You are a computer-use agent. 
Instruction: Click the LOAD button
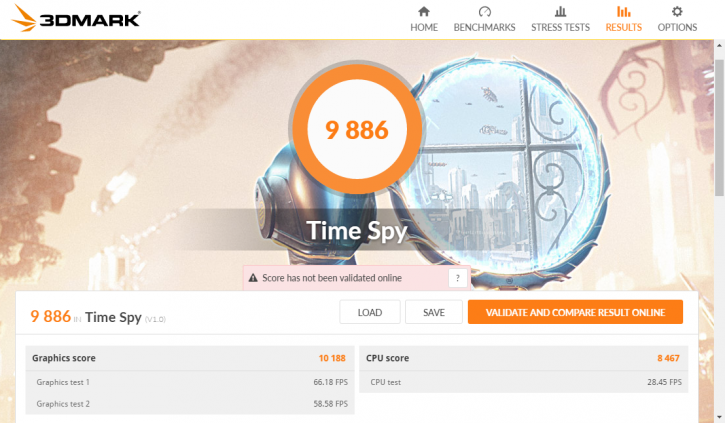370,312
